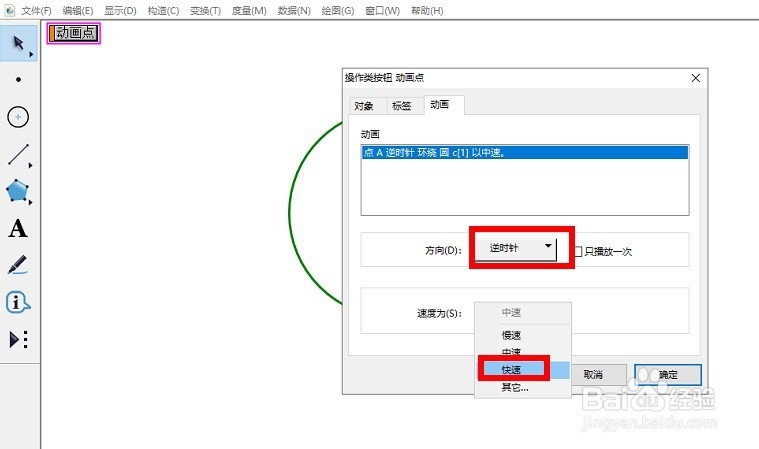Select the animation entry 点 A 逆时针 环绕 圆 c[1]
Screen dimensions: 759x449
[x=525, y=152]
